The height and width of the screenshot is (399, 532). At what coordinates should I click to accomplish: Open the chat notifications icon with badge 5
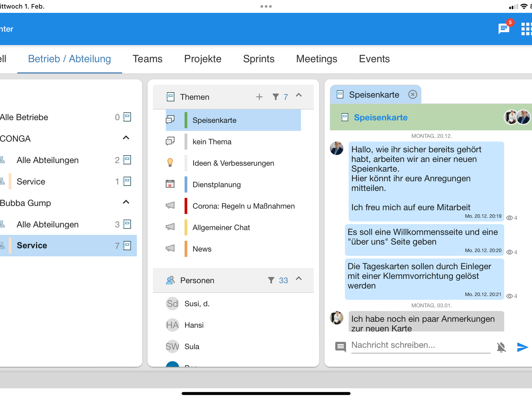pyautogui.click(x=504, y=29)
